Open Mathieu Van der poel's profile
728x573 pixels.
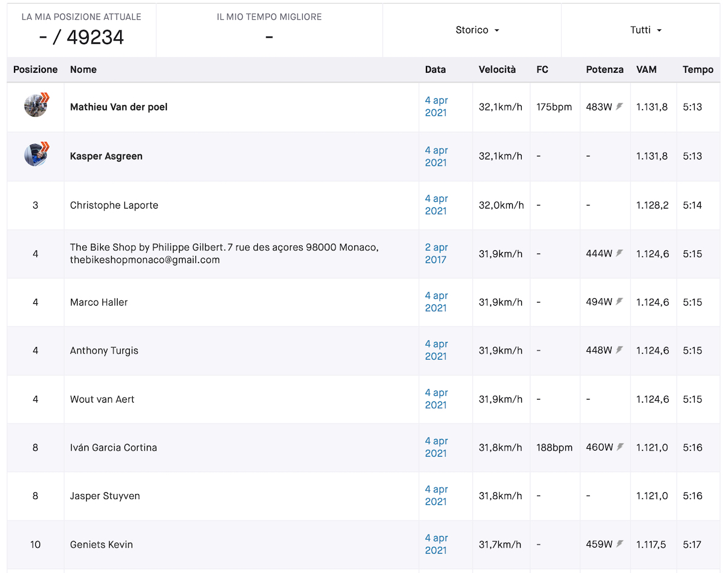[118, 107]
